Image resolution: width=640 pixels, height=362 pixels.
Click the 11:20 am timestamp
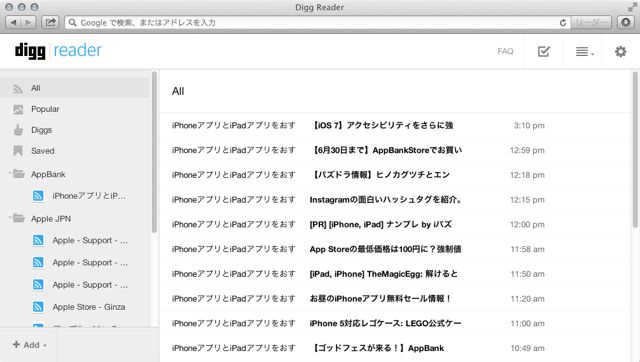[x=527, y=299]
